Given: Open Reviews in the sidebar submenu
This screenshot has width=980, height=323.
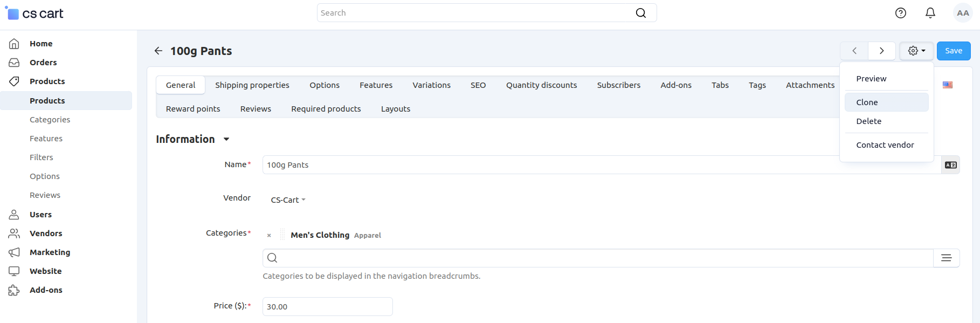Looking at the screenshot, I should (45, 195).
